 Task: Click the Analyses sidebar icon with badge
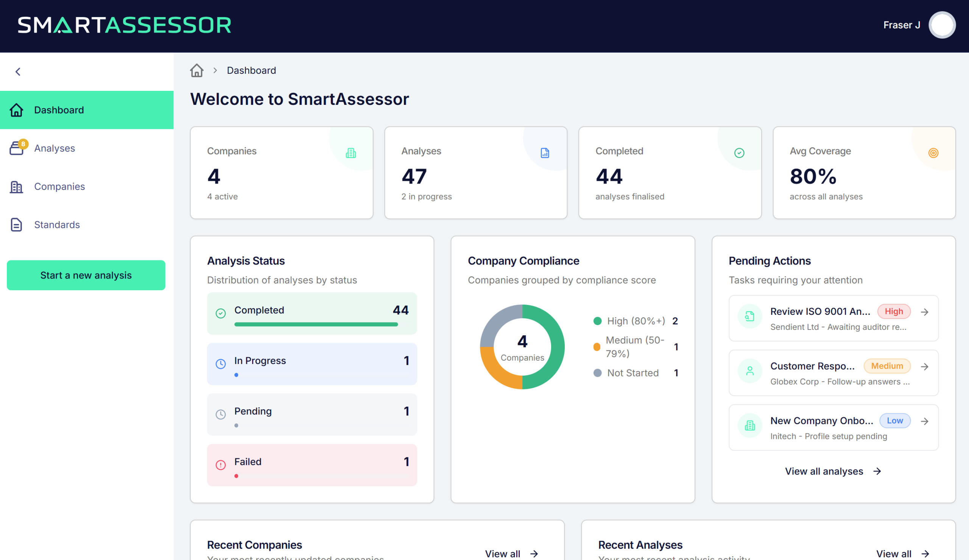[x=17, y=148]
